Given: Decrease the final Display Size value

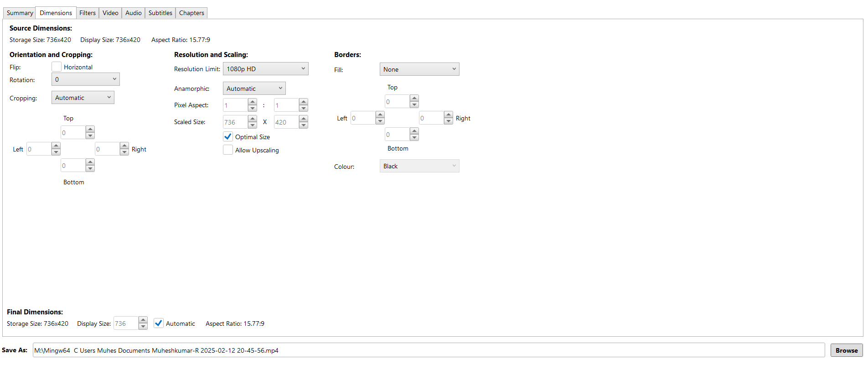Looking at the screenshot, I should tap(143, 326).
